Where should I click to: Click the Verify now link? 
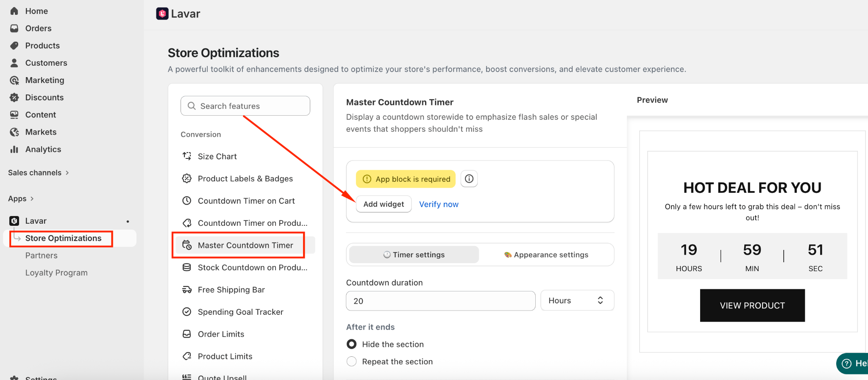[439, 204]
